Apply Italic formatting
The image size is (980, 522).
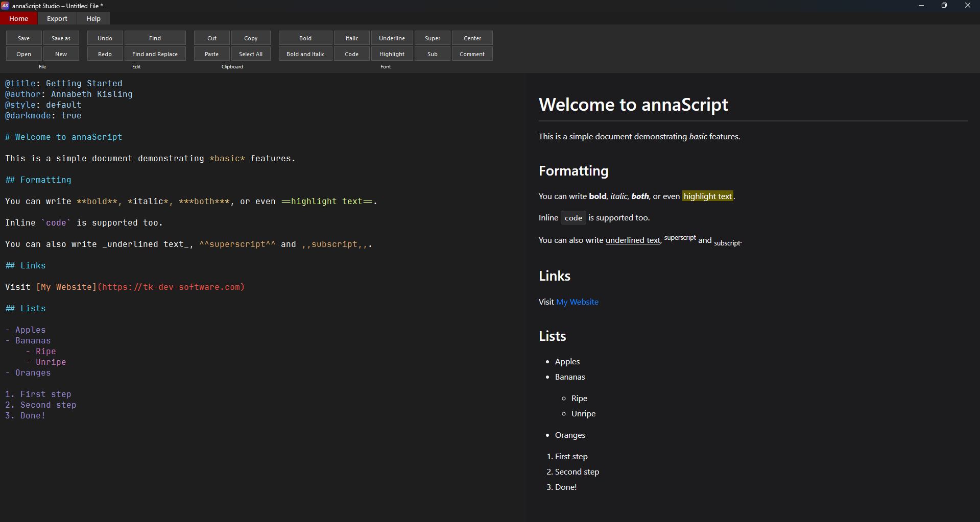pyautogui.click(x=352, y=38)
